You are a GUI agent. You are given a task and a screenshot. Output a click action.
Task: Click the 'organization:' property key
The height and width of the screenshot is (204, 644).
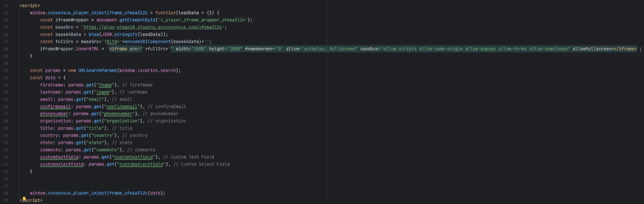[x=56, y=121]
